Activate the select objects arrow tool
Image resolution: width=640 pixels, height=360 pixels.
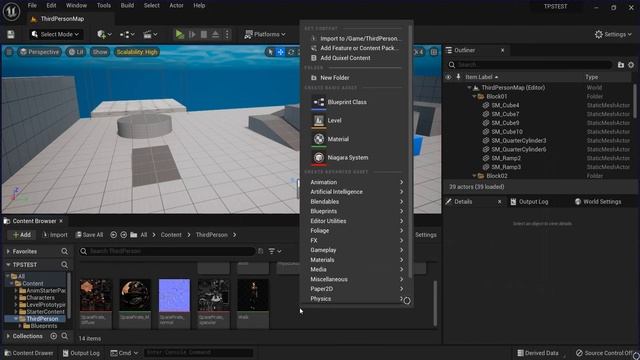pos(270,52)
